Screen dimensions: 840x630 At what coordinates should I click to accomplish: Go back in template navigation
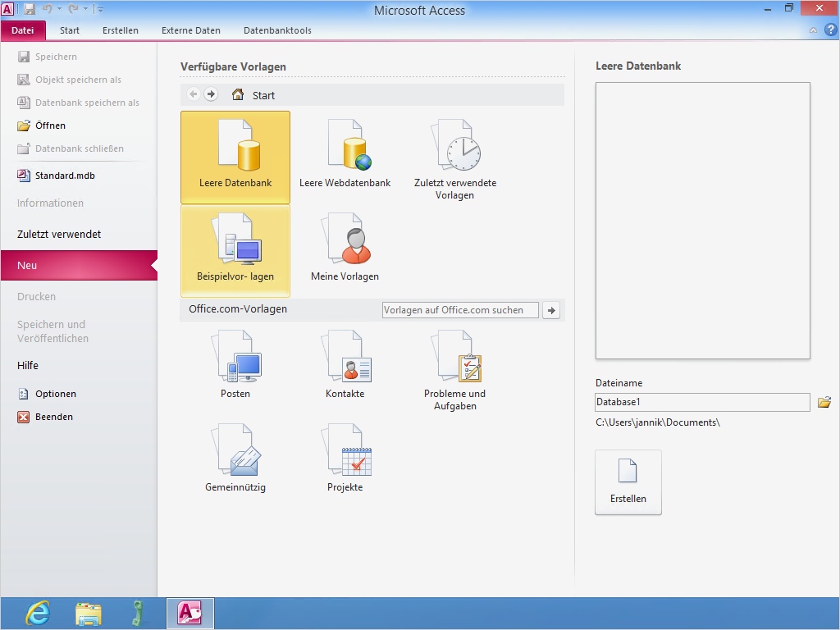[194, 95]
